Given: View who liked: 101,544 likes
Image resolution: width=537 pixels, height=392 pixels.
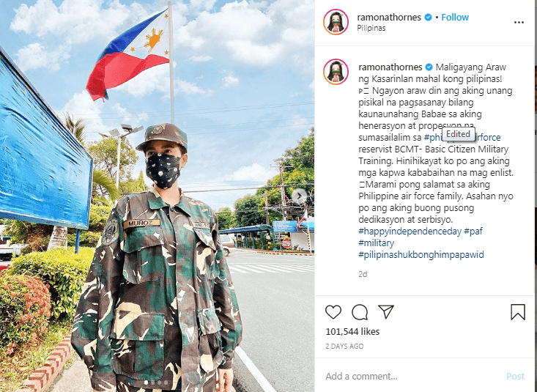Looking at the screenshot, I should (x=352, y=332).
